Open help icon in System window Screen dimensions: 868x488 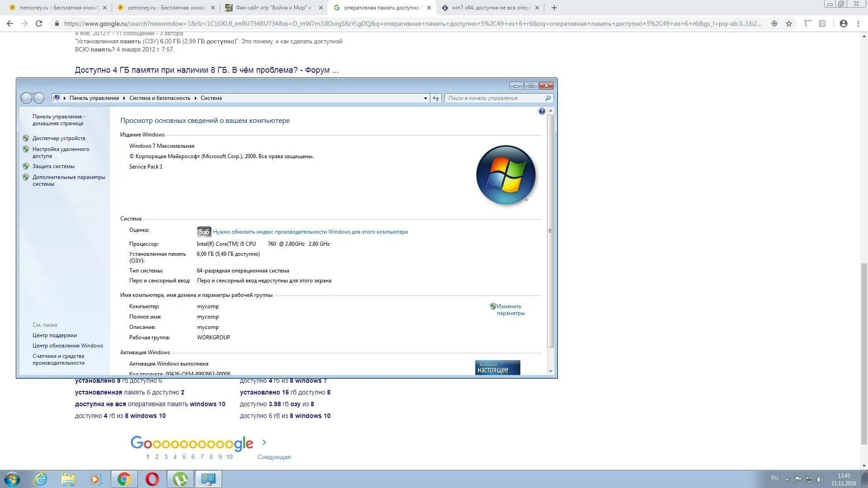pyautogui.click(x=542, y=111)
